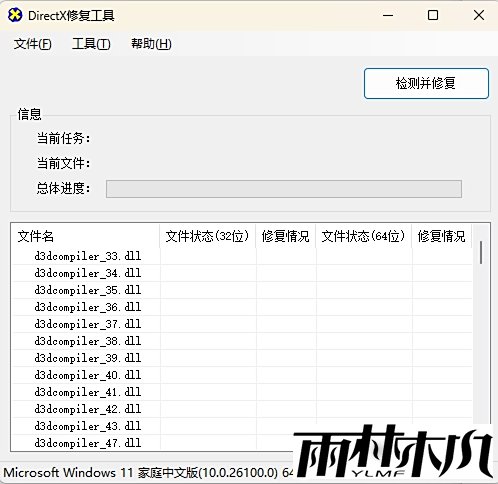The image size is (498, 484).
Task: Click the 总体进度 progress bar
Action: tap(284, 189)
